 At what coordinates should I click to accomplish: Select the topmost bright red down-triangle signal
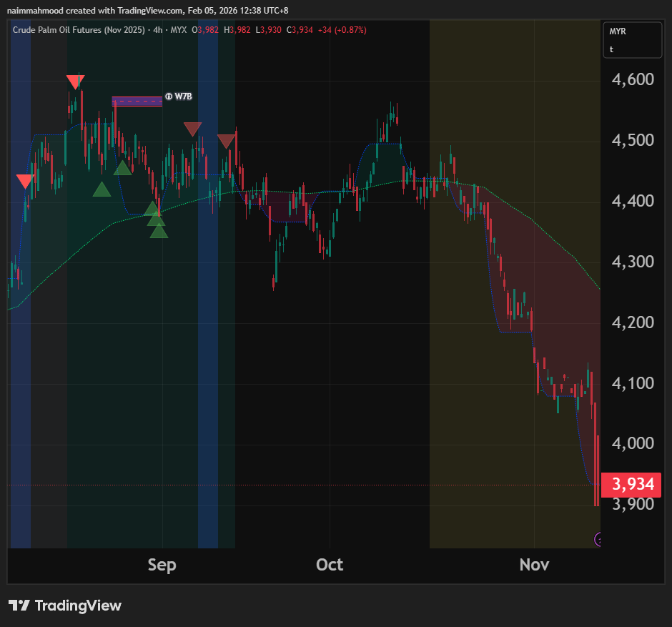tap(75, 82)
